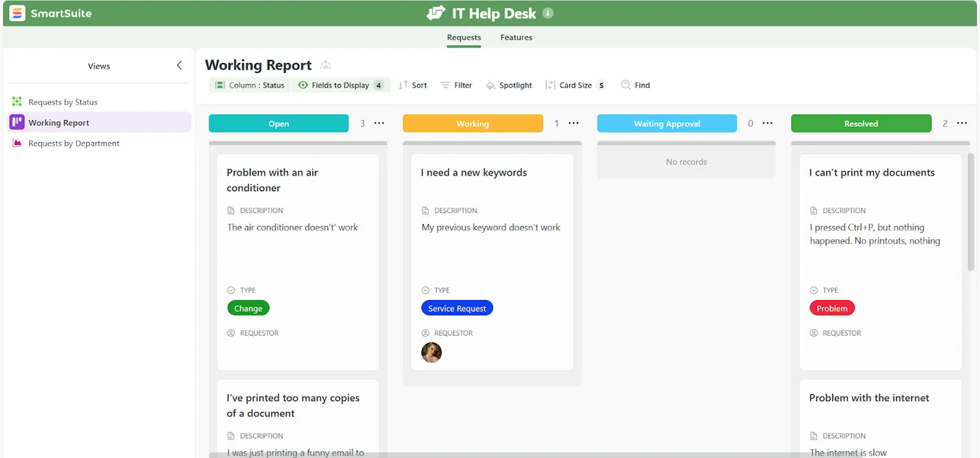
Task: Open the Requests by Status view
Action: click(63, 102)
